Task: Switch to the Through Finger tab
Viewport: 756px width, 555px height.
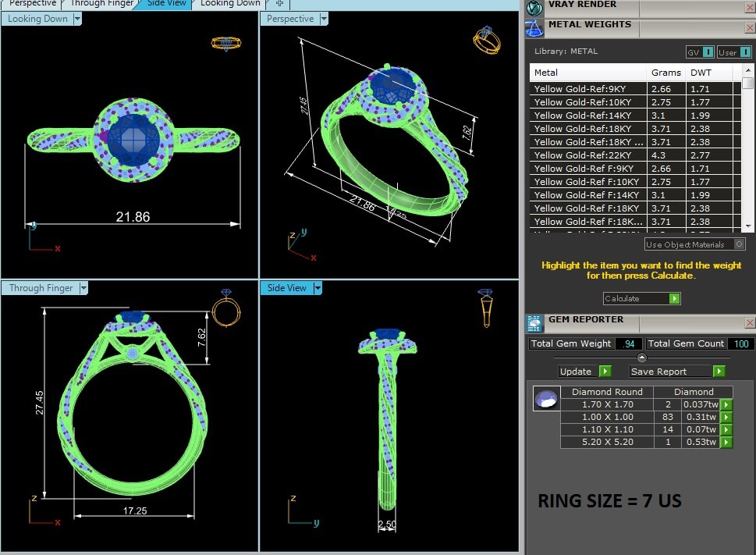Action: point(101,3)
